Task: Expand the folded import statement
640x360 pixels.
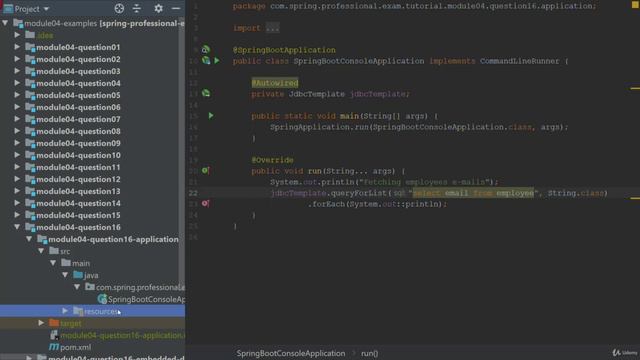Action: (272, 28)
